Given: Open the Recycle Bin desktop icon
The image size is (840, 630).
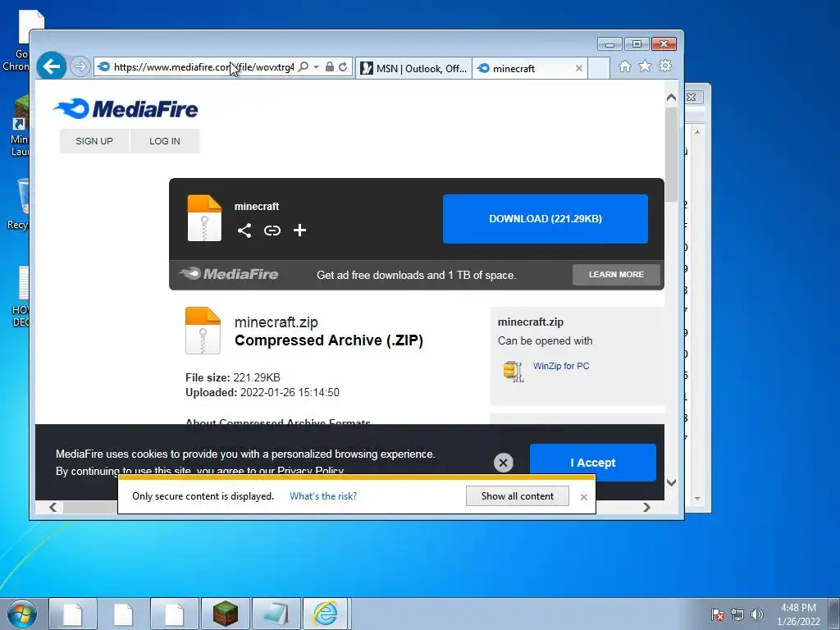Looking at the screenshot, I should (18, 204).
